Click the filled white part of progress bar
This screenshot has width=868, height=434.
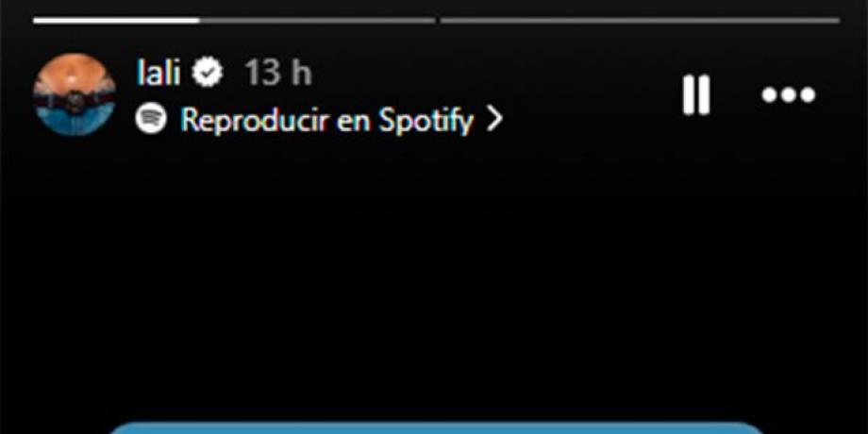pyautogui.click(x=116, y=21)
